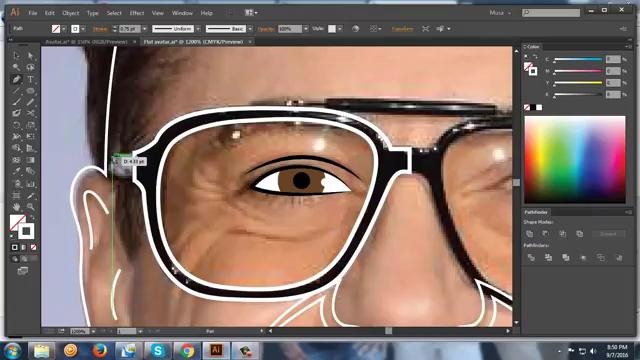Select the Lasso tool
Screen dimensions: 640x360
coord(30,67)
